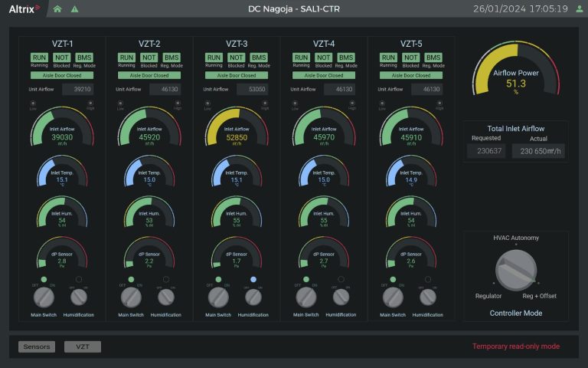Toggle the VZT-5 Main Switch knob
Viewport: 588px width, 368px height.
[x=394, y=297]
